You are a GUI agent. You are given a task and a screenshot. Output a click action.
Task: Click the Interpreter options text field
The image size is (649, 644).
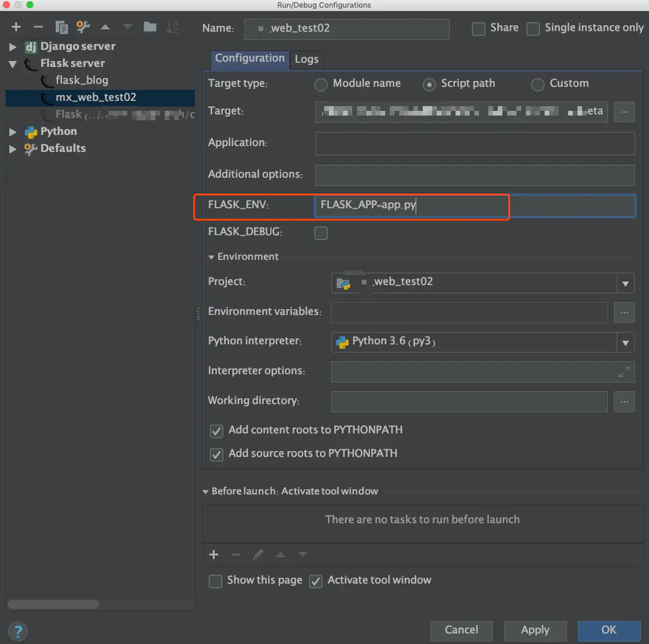tap(482, 372)
